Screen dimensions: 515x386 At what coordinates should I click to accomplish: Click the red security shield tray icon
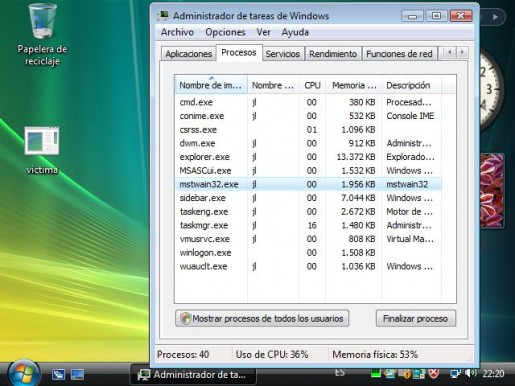(x=434, y=373)
